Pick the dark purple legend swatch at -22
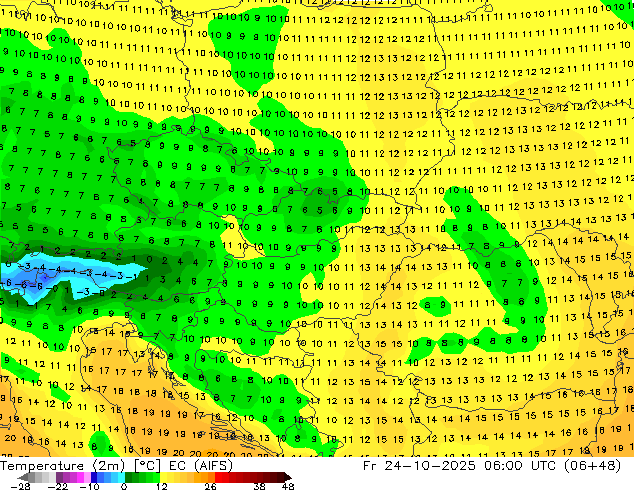Screen dimensions: 634x490 pyautogui.click(x=59, y=477)
